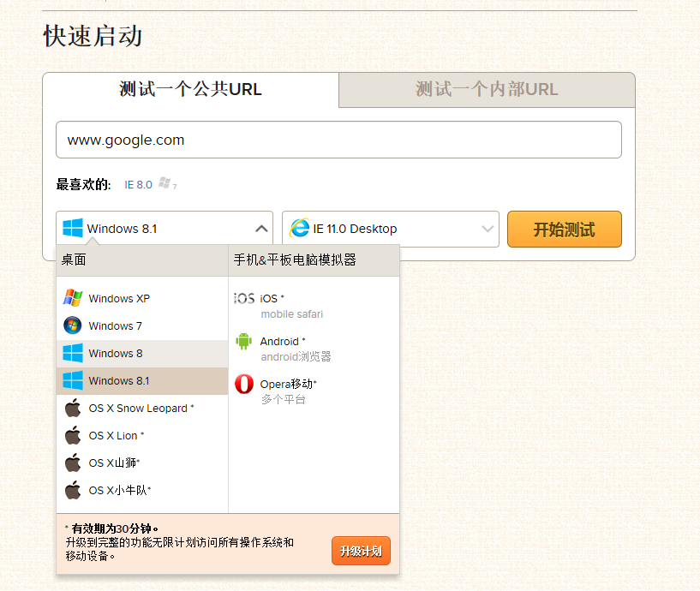Click the Windows 8.1 logo in list
Viewport: 700px width, 591px height.
(x=73, y=380)
